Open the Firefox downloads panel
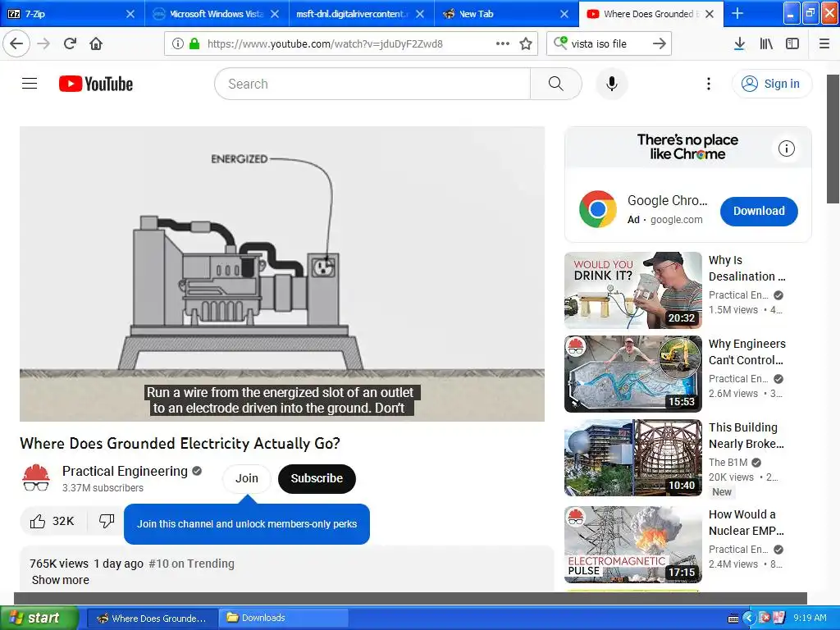 739,43
